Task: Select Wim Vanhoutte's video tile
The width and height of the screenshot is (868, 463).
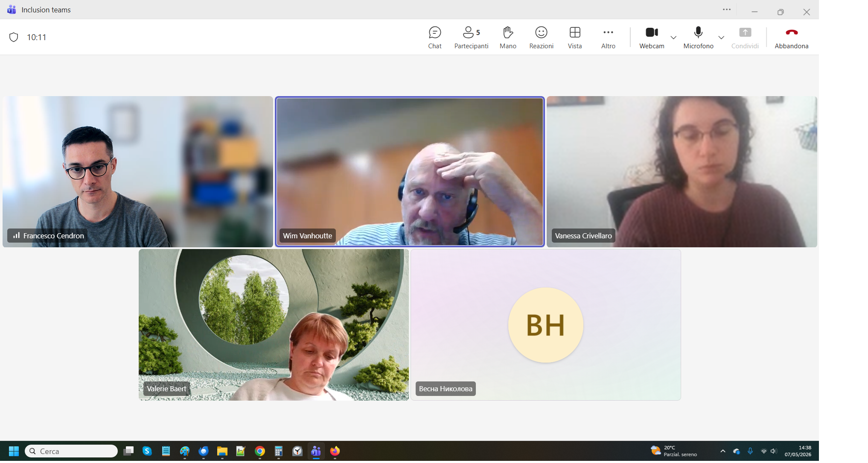Action: point(410,172)
